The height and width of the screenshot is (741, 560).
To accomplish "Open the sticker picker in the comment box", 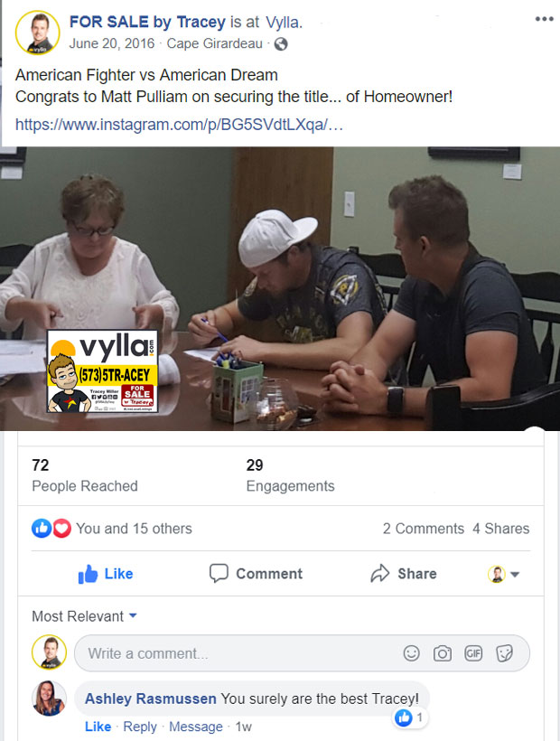I will [x=504, y=653].
